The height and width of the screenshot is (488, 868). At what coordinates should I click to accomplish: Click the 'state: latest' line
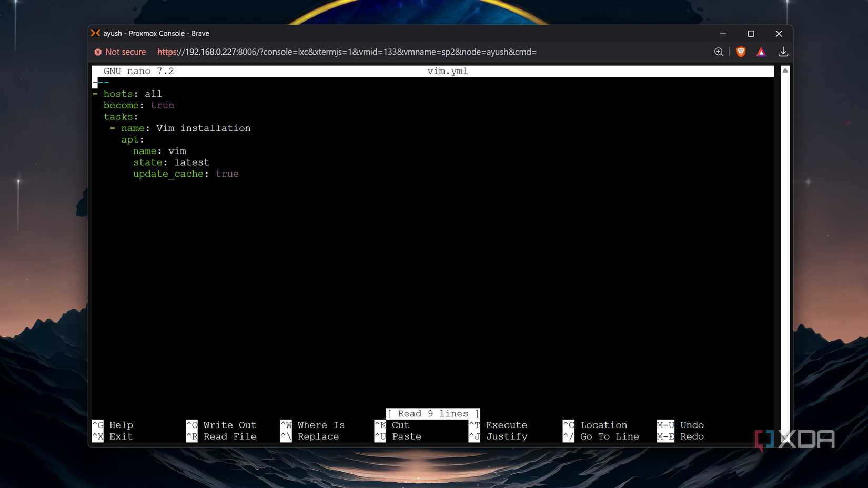click(x=171, y=162)
